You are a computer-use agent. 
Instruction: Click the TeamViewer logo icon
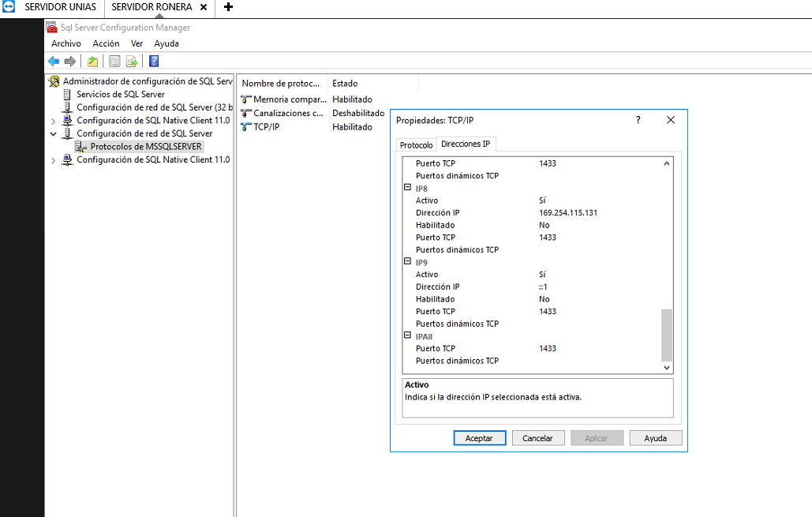(9, 7)
